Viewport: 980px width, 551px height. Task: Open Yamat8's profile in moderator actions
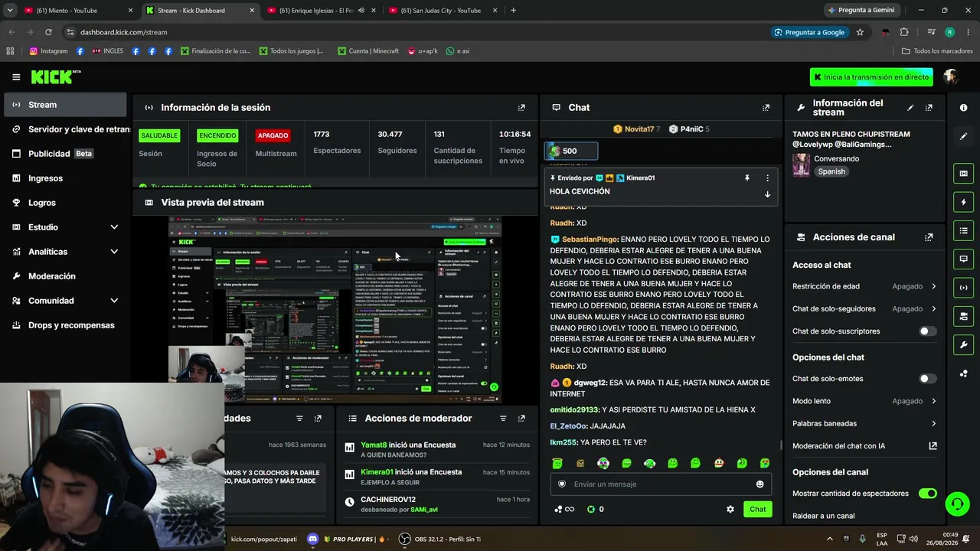374,445
